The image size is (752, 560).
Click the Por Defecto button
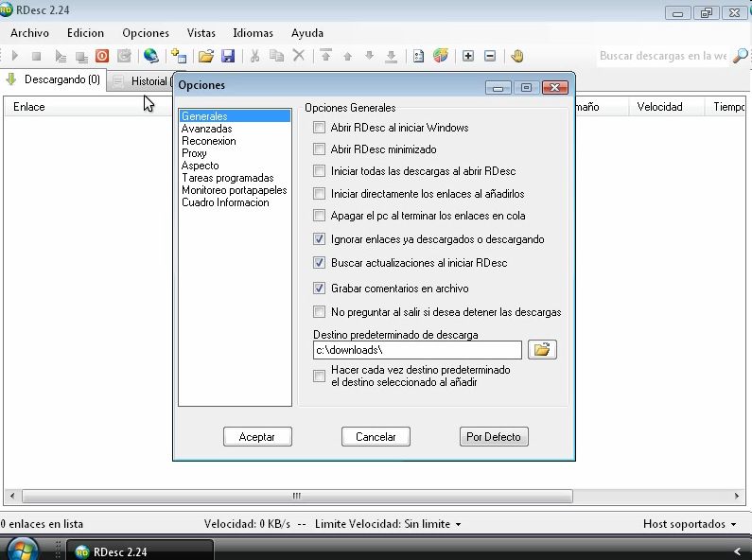pyautogui.click(x=494, y=437)
